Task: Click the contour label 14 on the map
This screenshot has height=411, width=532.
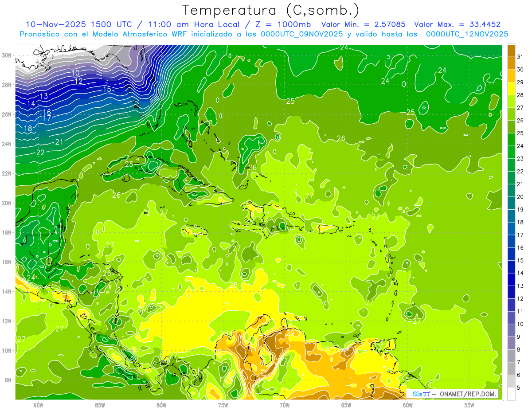Action: coord(31,103)
